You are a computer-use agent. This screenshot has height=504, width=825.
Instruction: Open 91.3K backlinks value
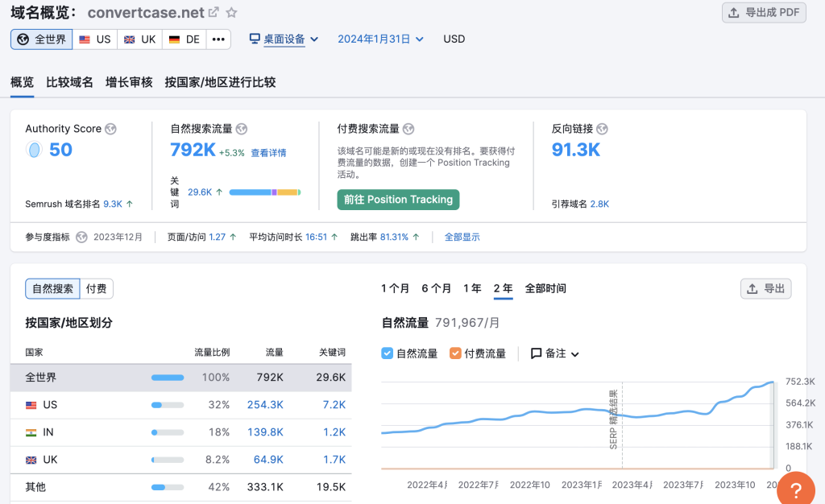[575, 150]
